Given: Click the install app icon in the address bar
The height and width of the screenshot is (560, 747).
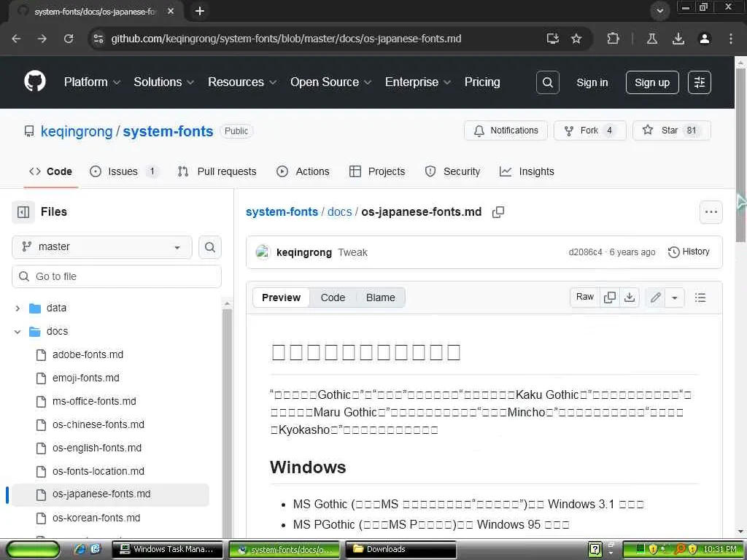Looking at the screenshot, I should 553,39.
